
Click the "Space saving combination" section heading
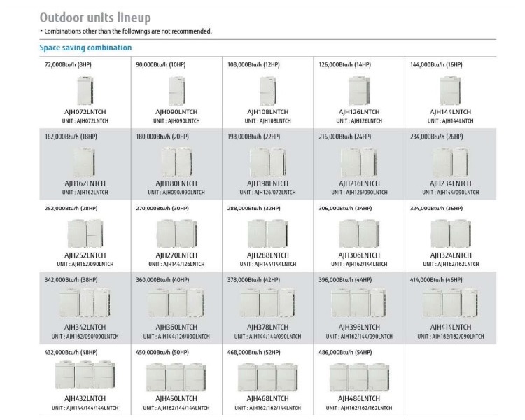point(85,48)
